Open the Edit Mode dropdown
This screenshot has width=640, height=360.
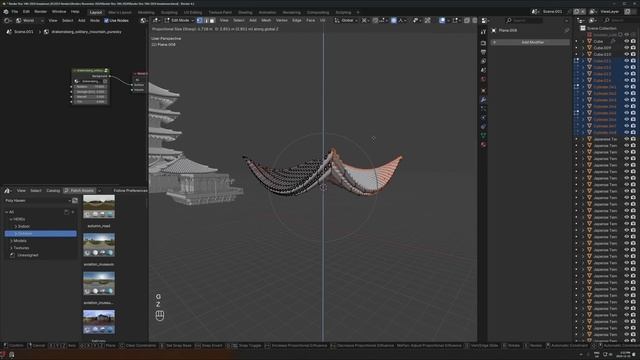pos(179,20)
